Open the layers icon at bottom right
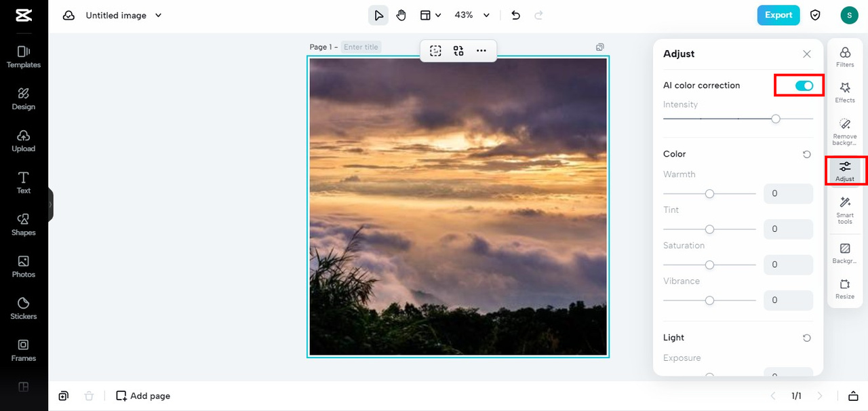Screen dimensions: 868x411 (x=853, y=396)
